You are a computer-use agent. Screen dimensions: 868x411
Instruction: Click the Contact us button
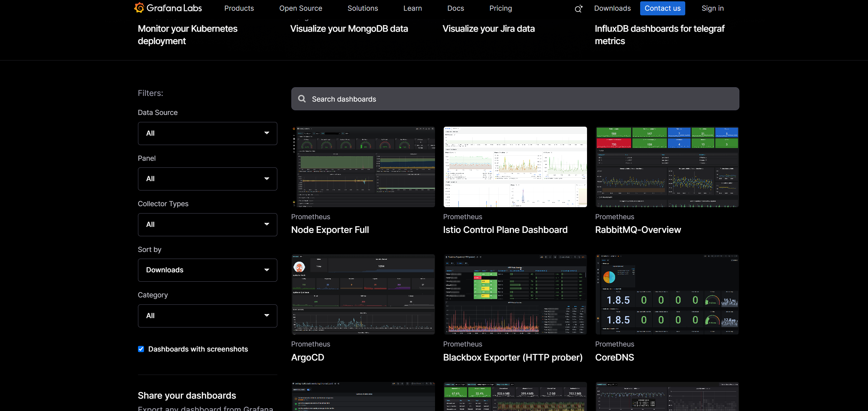(662, 8)
